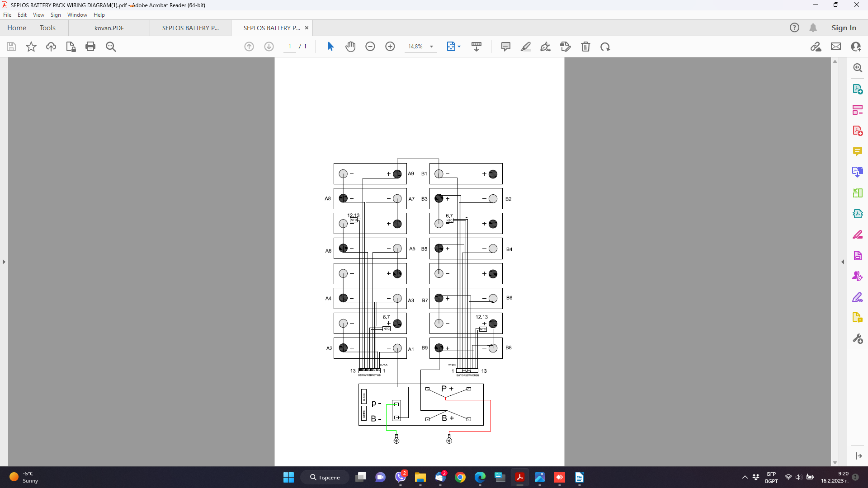The width and height of the screenshot is (868, 488).
Task: Click the Selection arrow tool
Action: click(x=330, y=47)
